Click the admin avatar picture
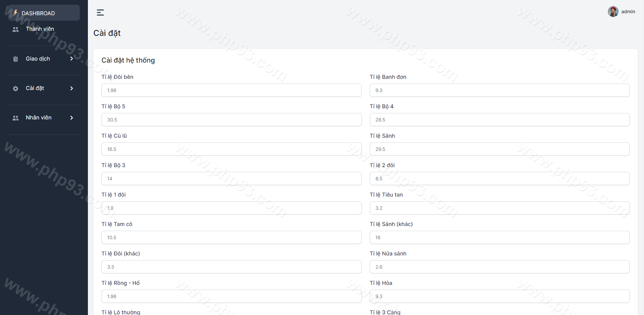This screenshot has width=644, height=315. (x=613, y=12)
